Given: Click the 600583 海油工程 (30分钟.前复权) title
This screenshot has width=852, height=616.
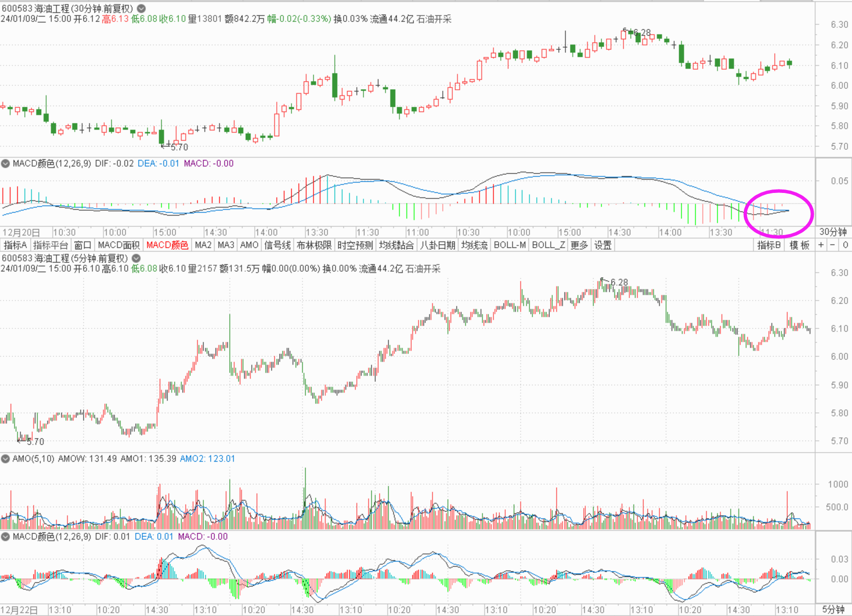Looking at the screenshot, I should 67,8.
